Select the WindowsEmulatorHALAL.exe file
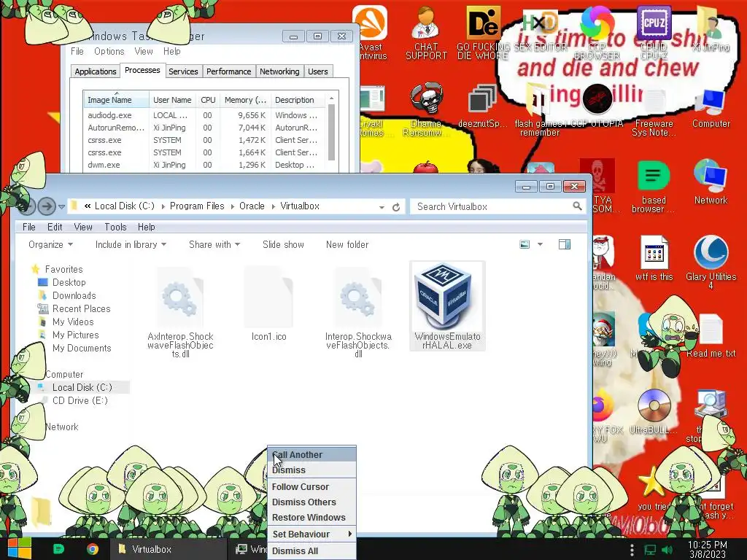This screenshot has height=560, width=747. point(447,306)
